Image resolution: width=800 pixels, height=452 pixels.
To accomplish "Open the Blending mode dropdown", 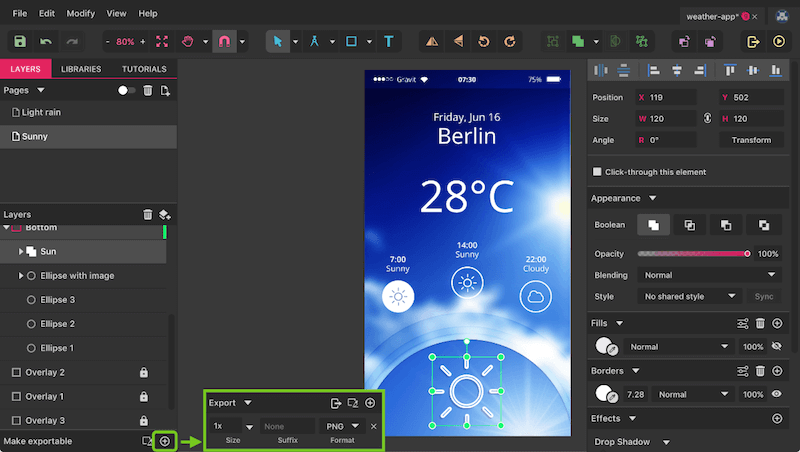I will point(708,275).
